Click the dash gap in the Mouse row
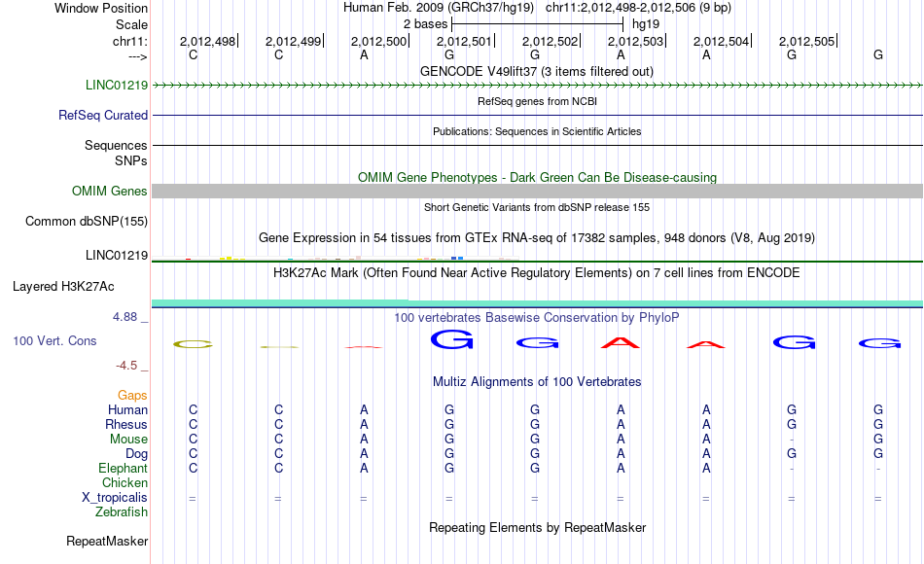The height and width of the screenshot is (564, 924). [792, 440]
